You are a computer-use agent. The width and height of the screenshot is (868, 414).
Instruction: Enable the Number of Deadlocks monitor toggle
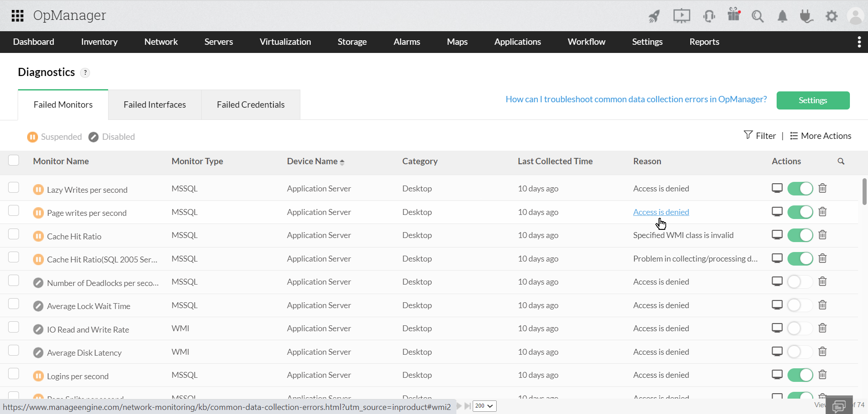tap(800, 282)
